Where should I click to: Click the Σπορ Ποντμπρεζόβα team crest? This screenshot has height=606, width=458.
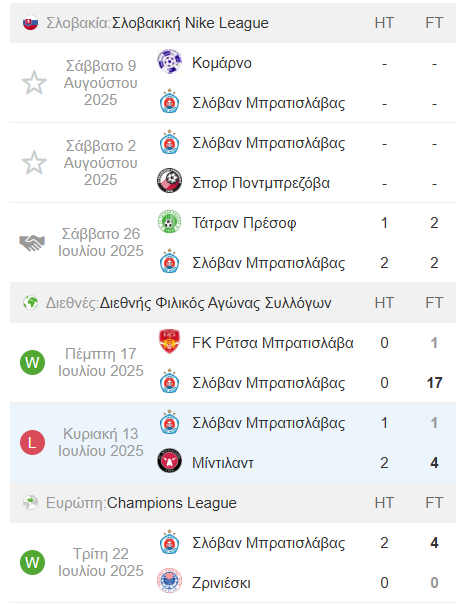coord(169,180)
